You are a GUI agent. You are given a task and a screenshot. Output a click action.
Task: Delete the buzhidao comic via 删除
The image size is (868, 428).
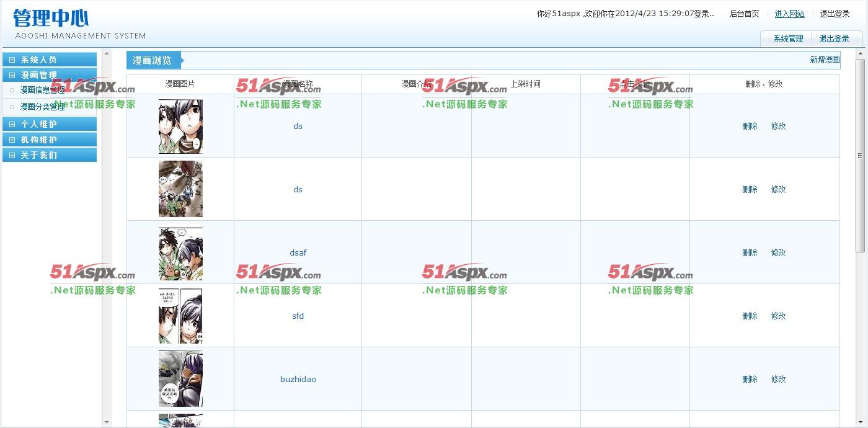(x=750, y=379)
